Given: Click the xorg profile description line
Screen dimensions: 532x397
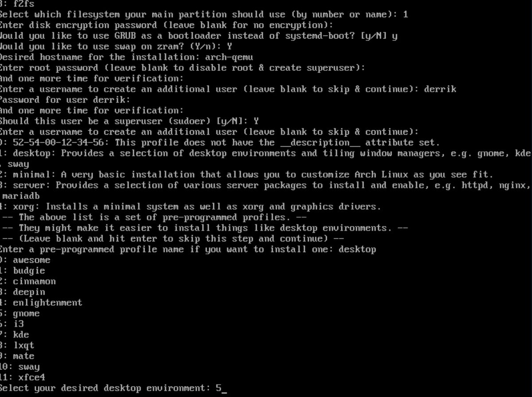Looking at the screenshot, I should [x=191, y=207].
